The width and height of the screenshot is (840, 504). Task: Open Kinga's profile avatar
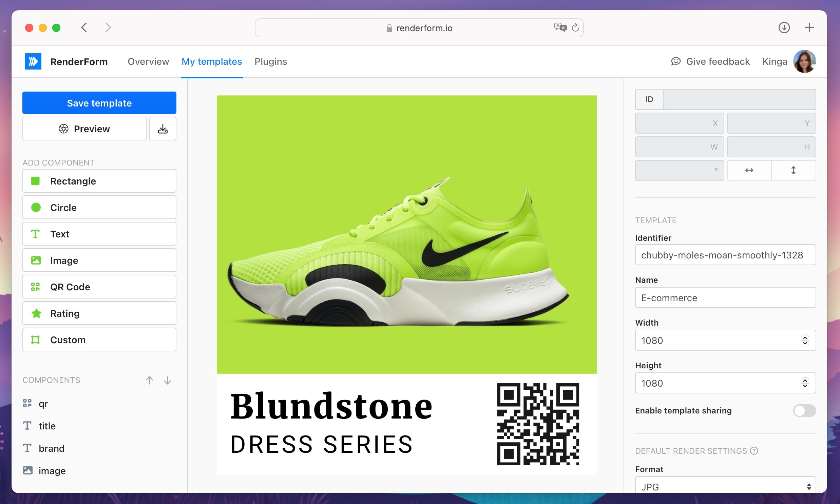tap(805, 61)
